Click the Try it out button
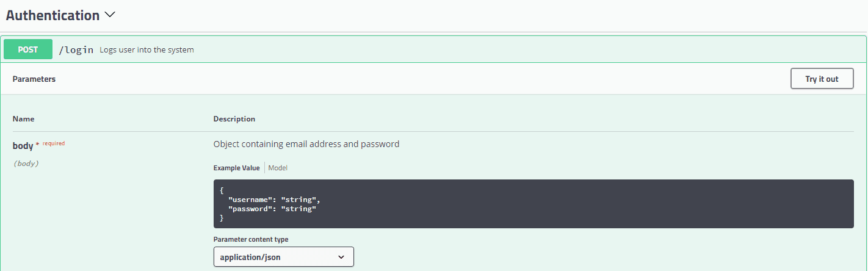 point(822,79)
